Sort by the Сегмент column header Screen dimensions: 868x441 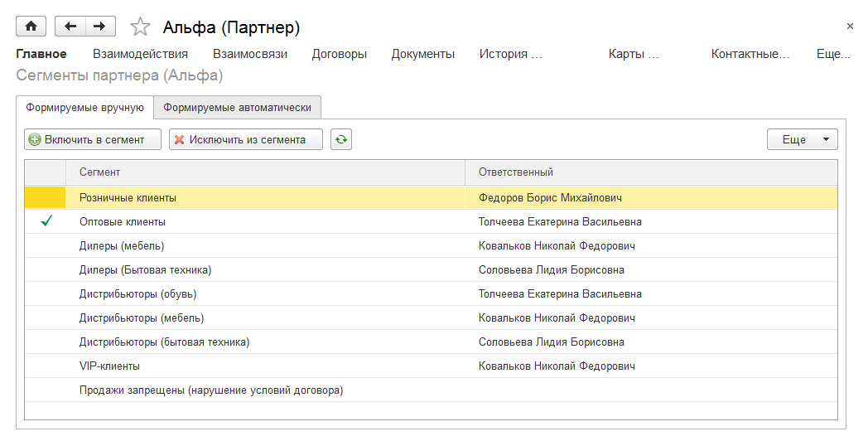pos(99,172)
